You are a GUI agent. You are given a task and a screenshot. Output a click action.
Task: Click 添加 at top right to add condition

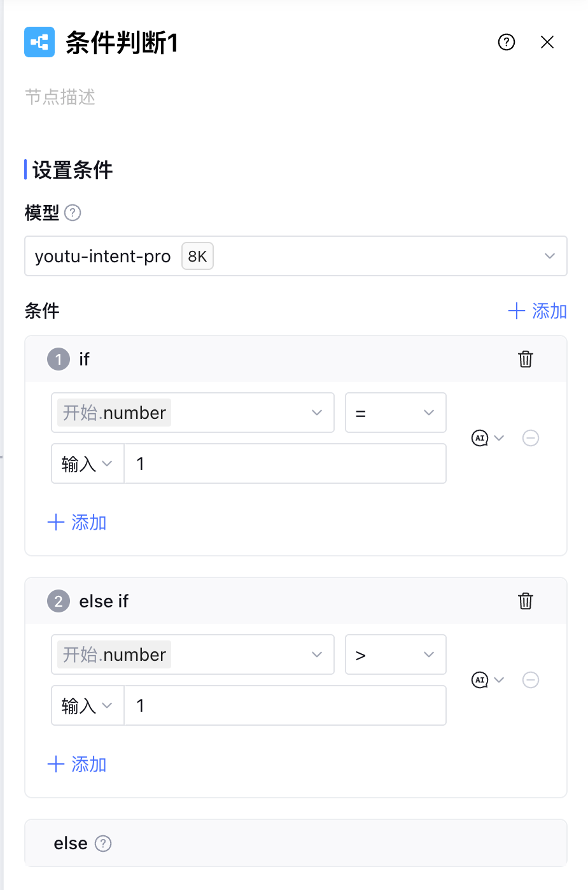pyautogui.click(x=538, y=311)
